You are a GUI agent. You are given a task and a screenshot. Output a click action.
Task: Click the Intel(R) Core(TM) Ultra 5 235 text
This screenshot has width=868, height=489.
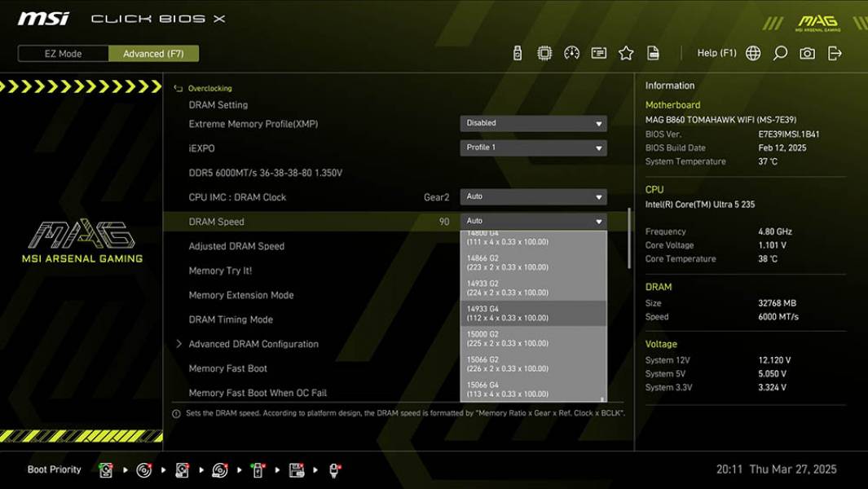click(x=700, y=205)
